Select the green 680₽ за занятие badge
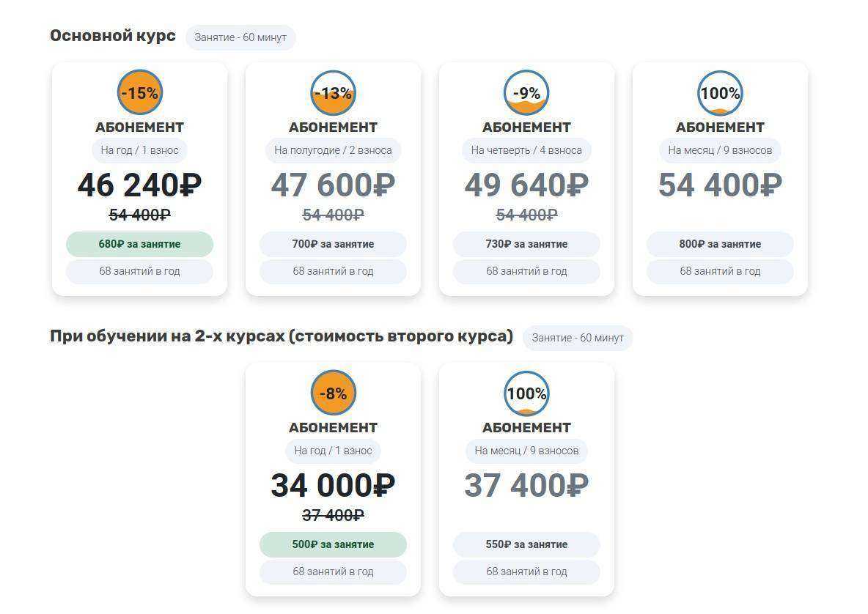Viewport: 868px width, 614px height. (139, 243)
